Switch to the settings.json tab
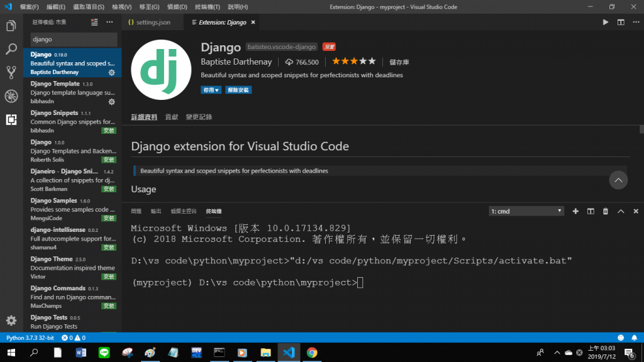 pos(153,22)
